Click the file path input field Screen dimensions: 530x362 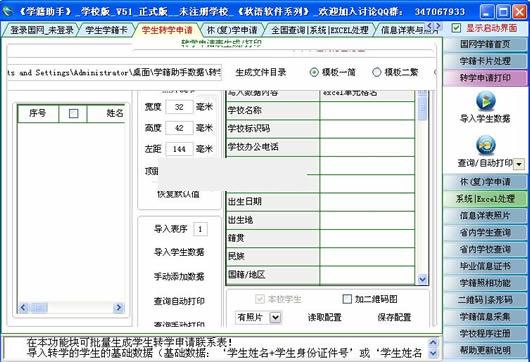tap(115, 73)
